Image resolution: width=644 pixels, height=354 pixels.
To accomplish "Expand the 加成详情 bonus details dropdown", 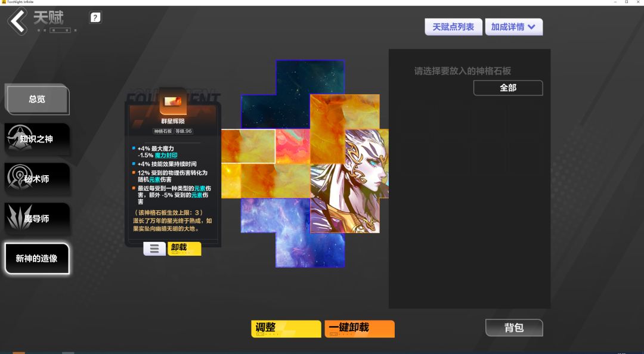I will [513, 27].
